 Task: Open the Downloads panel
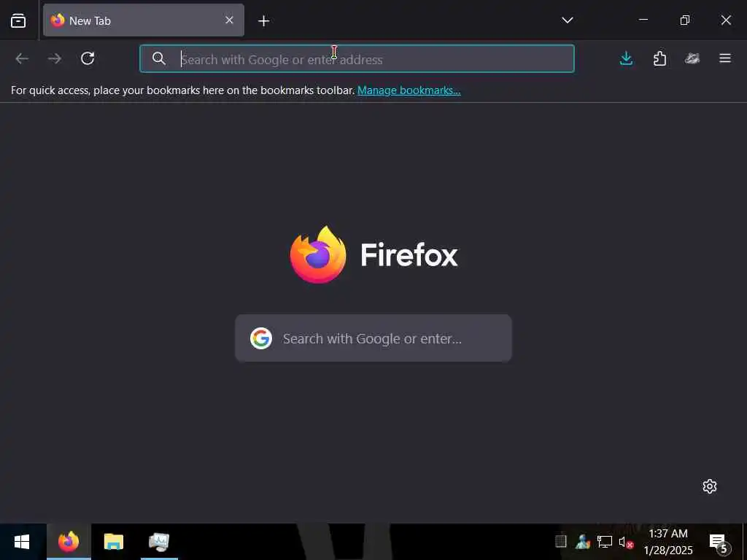click(627, 58)
